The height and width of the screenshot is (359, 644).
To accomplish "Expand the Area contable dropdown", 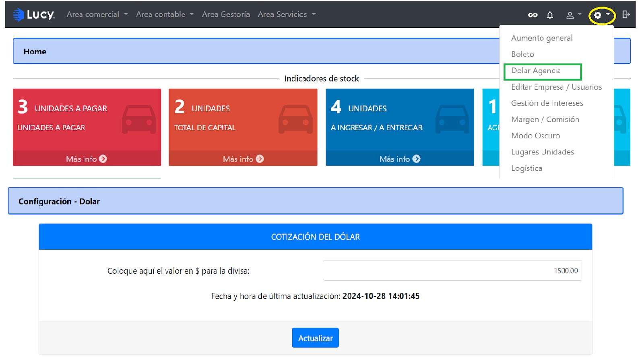I will (x=165, y=14).
